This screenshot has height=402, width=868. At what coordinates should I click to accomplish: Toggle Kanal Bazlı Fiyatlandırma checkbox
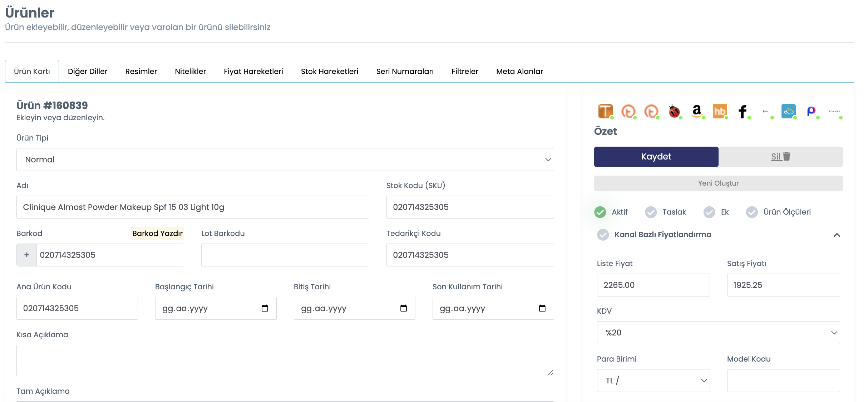tap(603, 235)
